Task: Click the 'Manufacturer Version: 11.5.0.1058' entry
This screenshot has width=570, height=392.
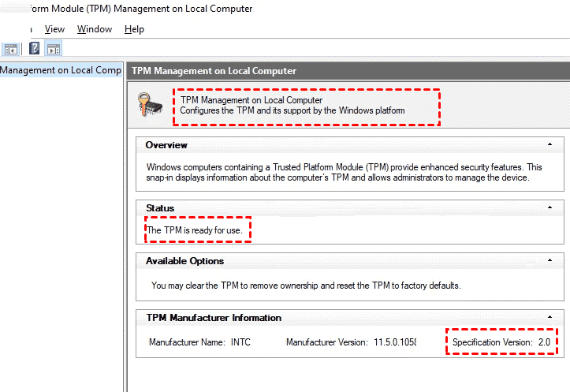Action: 351,342
